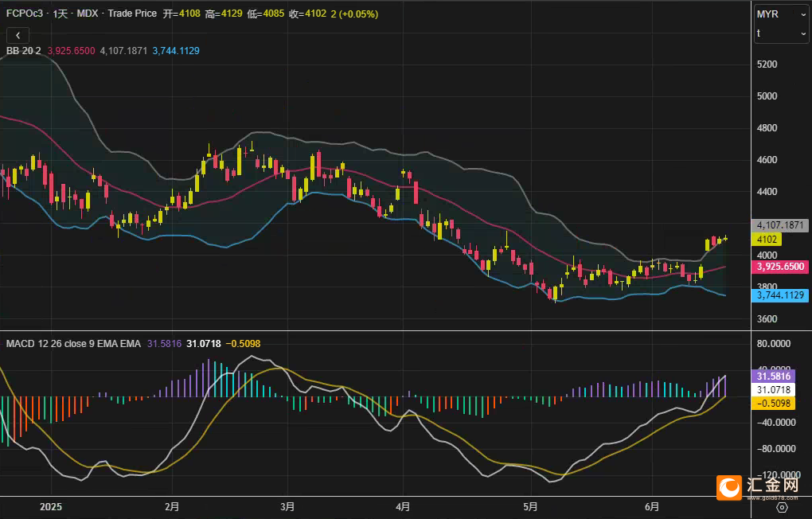This screenshot has width=812, height=519.
Task: Click the 5月 label on time axis
Action: tap(531, 506)
